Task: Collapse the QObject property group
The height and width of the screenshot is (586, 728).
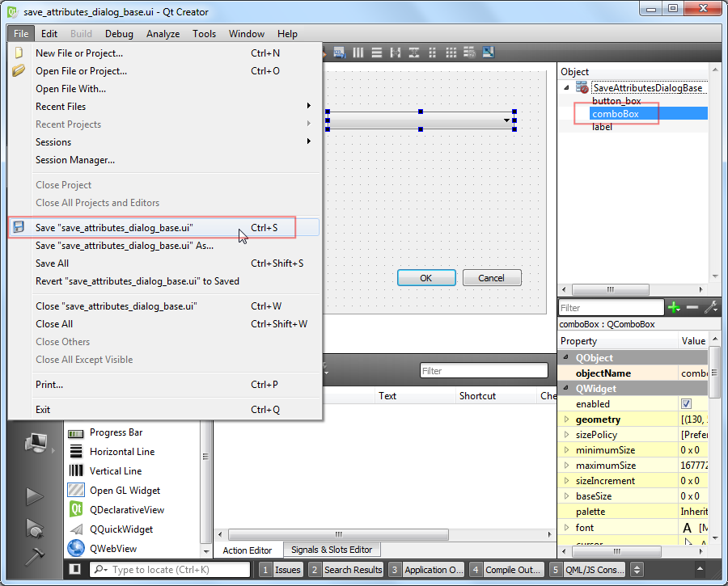Action: [566, 357]
